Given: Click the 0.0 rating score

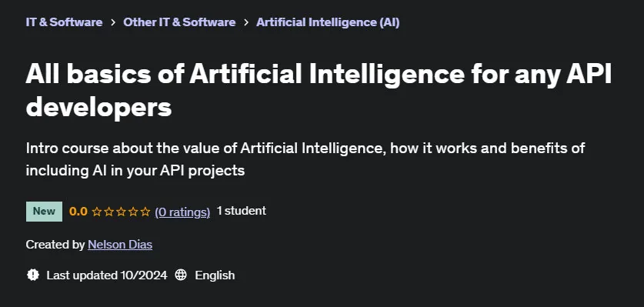Looking at the screenshot, I should 78,212.
